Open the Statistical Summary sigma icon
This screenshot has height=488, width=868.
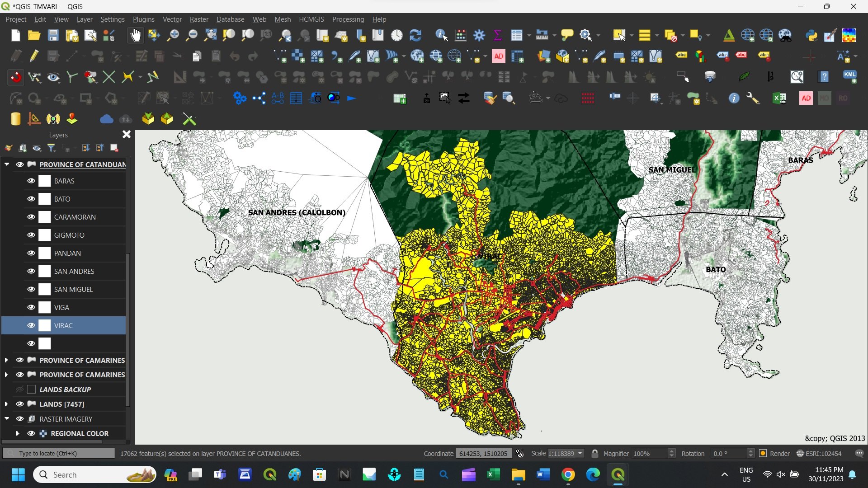coord(498,35)
